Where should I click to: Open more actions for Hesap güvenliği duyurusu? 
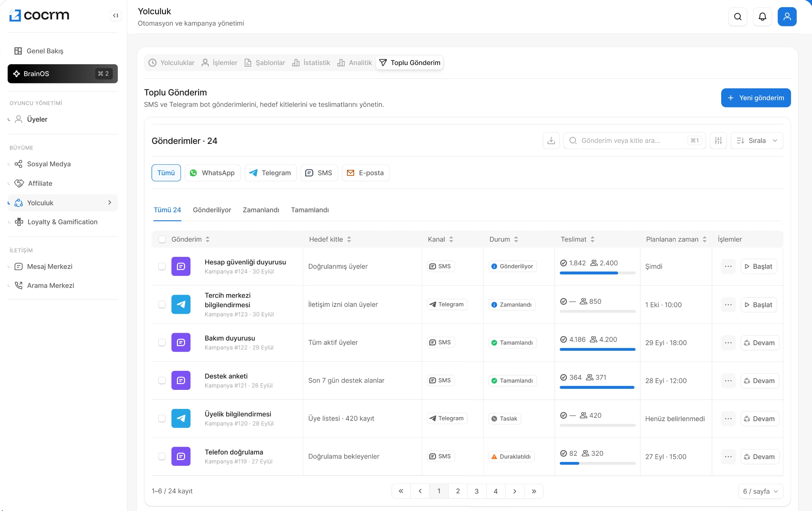[x=728, y=266]
